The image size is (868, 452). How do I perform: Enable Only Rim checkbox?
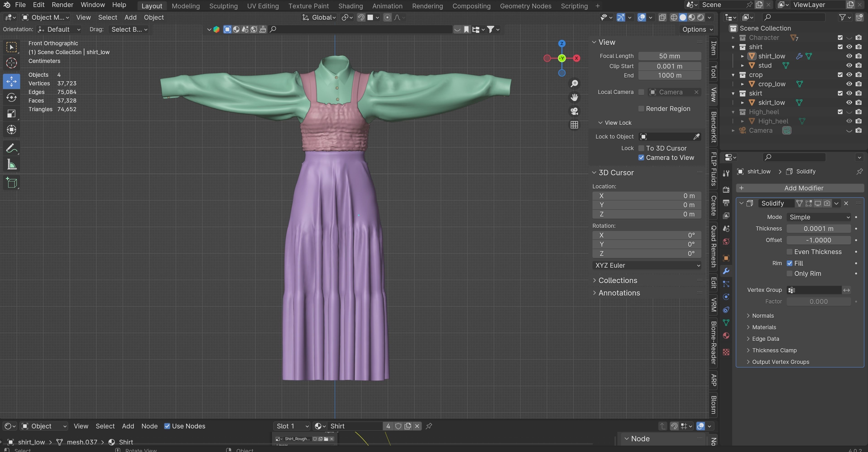tap(789, 273)
